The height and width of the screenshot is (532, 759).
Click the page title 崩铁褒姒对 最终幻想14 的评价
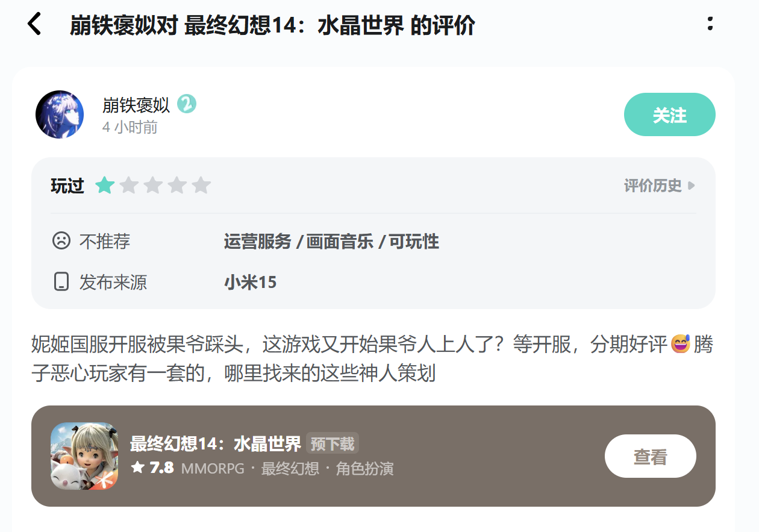272,25
